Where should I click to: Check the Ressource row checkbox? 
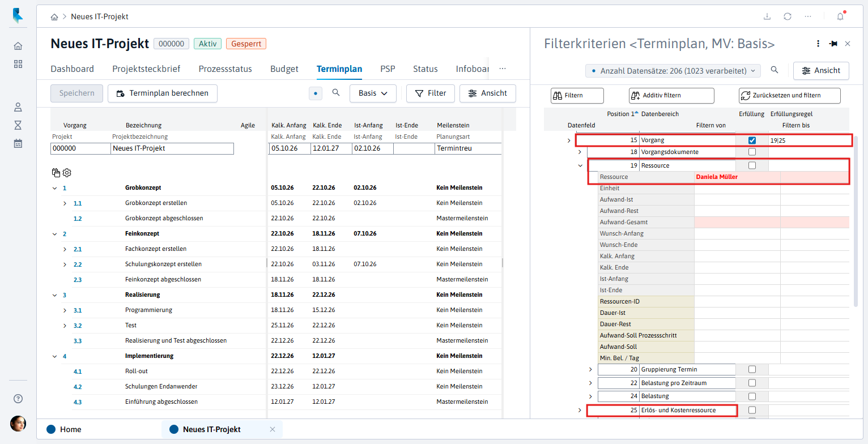click(x=752, y=165)
